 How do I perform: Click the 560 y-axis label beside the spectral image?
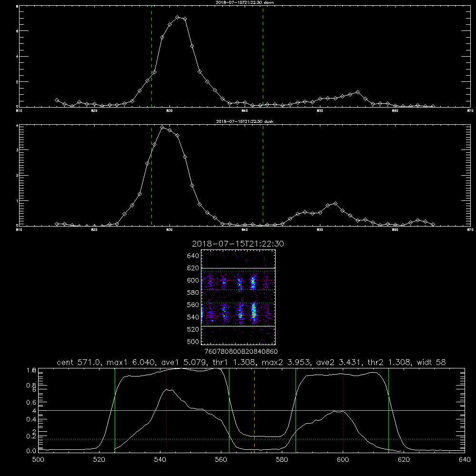click(193, 305)
